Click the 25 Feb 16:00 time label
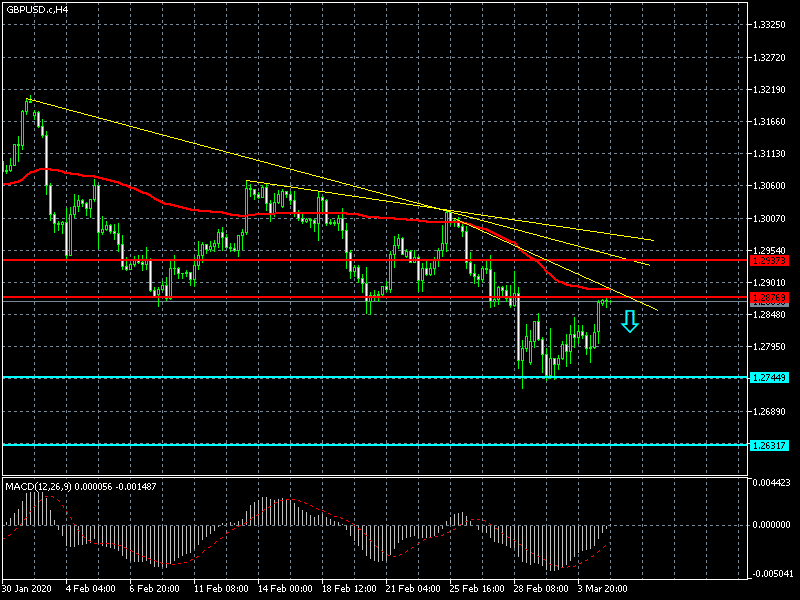Viewport: 800px width, 600px height. click(x=475, y=590)
